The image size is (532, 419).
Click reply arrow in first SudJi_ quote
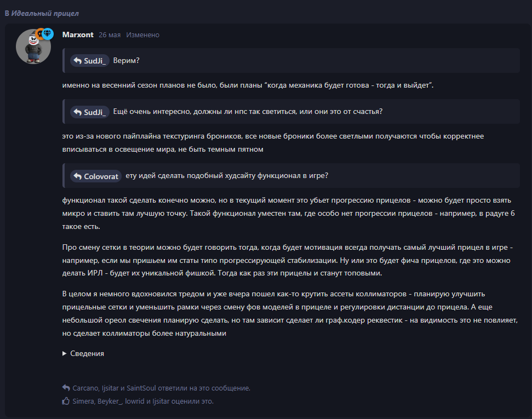tap(78, 61)
